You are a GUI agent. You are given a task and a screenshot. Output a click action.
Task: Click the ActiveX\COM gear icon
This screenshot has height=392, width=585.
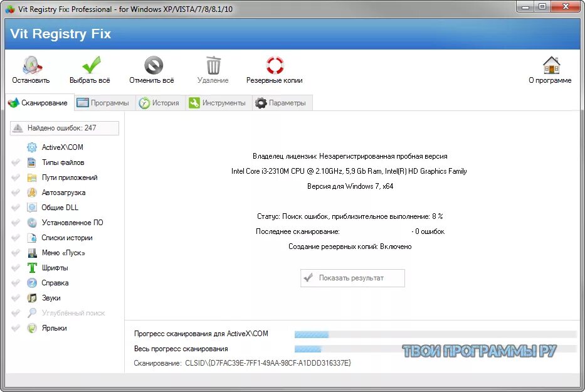[32, 147]
